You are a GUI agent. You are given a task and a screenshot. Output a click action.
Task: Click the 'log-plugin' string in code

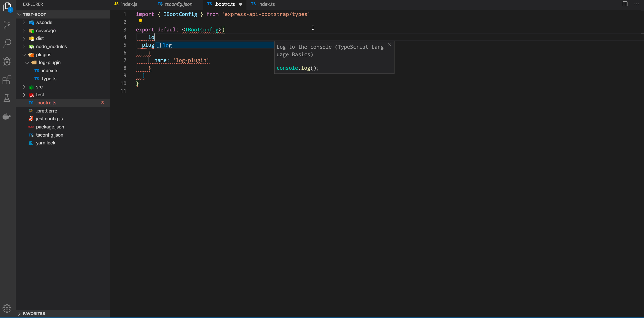[191, 60]
